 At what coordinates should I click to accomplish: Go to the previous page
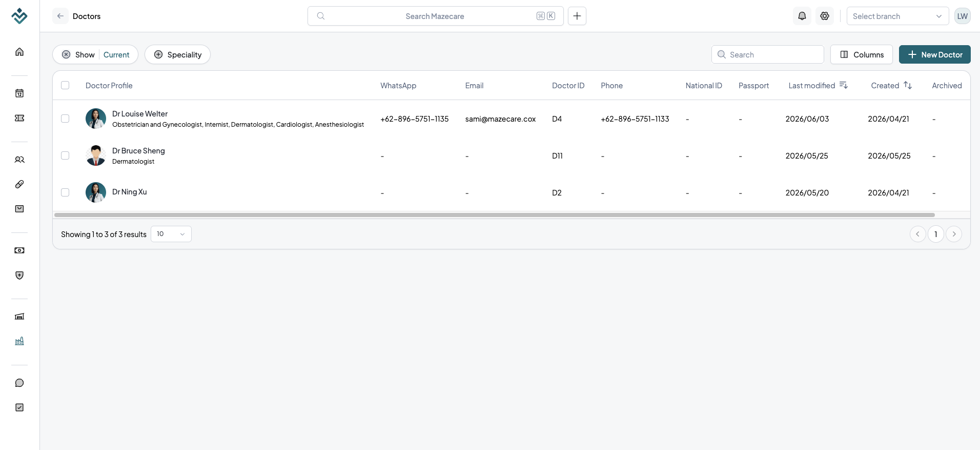point(917,234)
